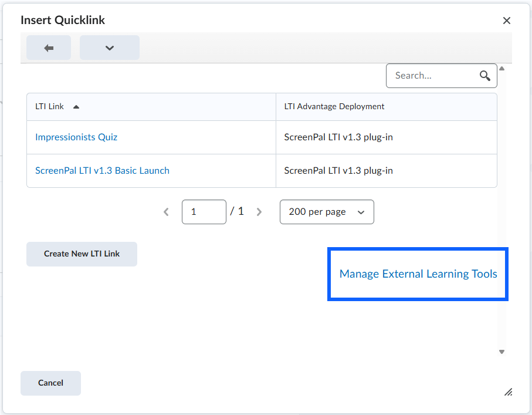Click the page number input box
Image resolution: width=532 pixels, height=415 pixels.
204,212
